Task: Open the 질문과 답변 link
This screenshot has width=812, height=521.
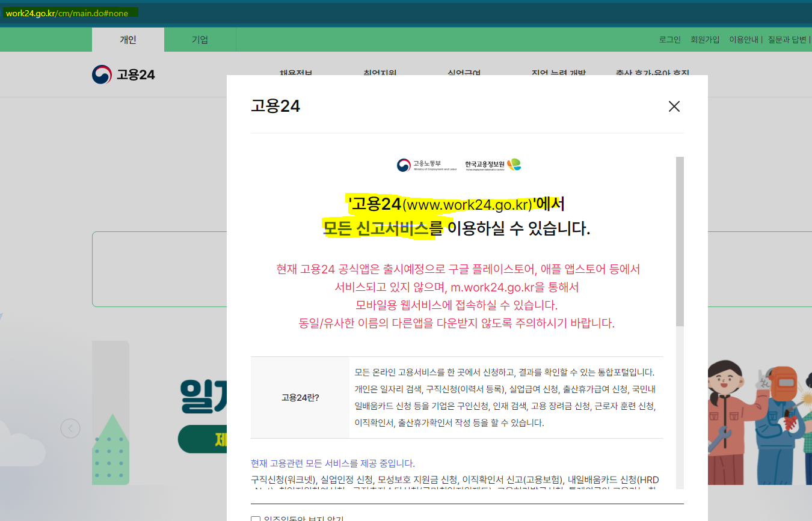Action: [x=787, y=40]
